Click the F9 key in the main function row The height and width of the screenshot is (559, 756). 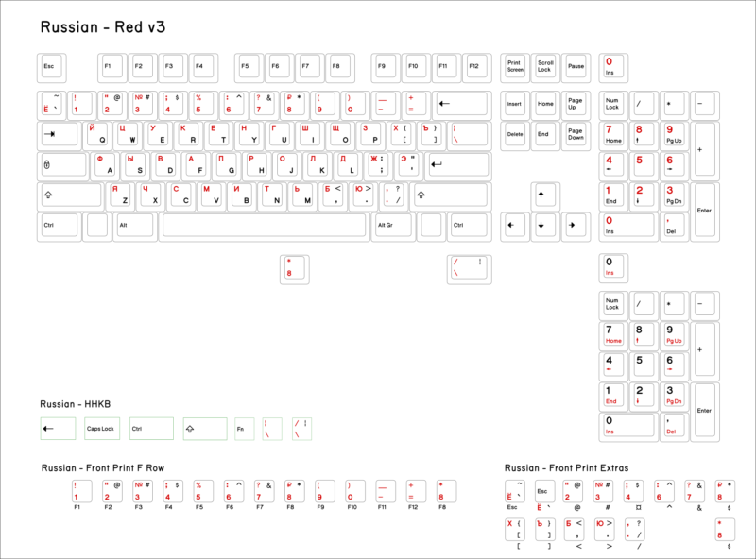pyautogui.click(x=386, y=68)
